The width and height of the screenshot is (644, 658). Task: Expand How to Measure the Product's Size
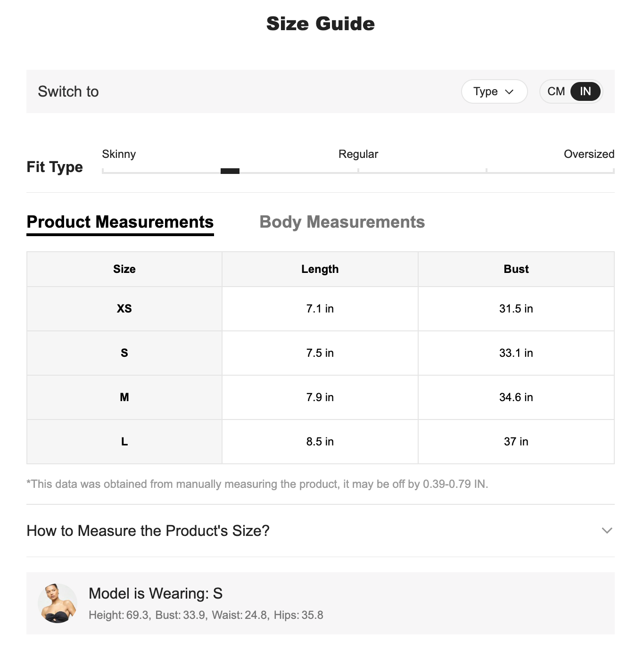tap(321, 531)
